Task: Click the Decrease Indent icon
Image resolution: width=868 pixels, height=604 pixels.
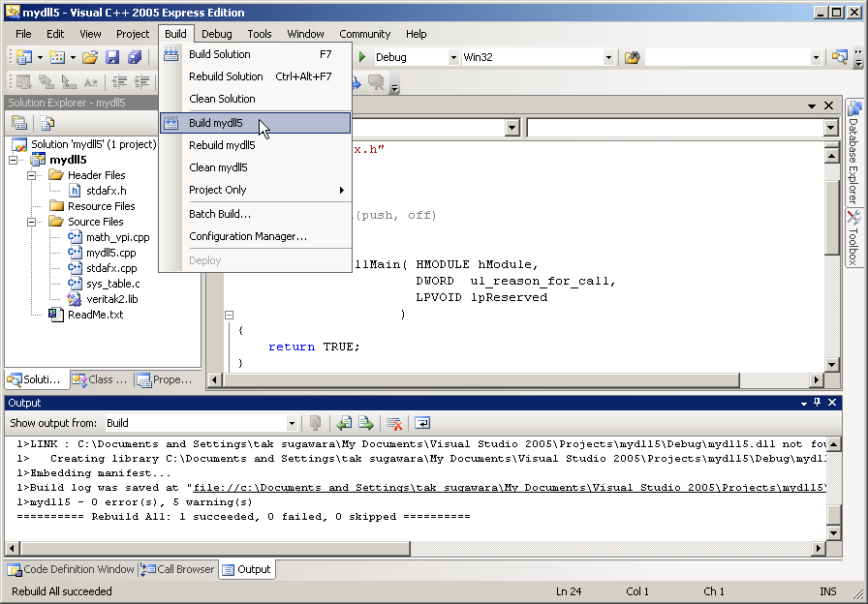Action: (x=119, y=82)
